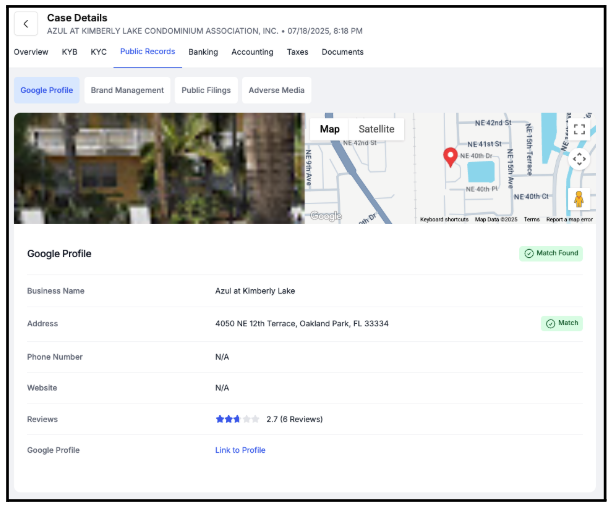Click the 2.7 (6 Reviews) text
612x507 pixels.
[294, 419]
